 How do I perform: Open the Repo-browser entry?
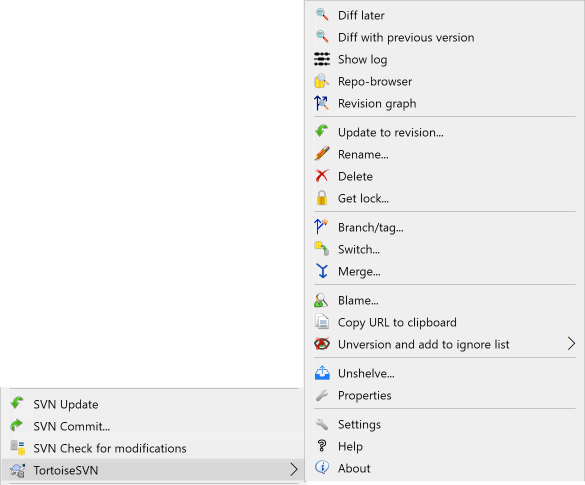click(445, 81)
